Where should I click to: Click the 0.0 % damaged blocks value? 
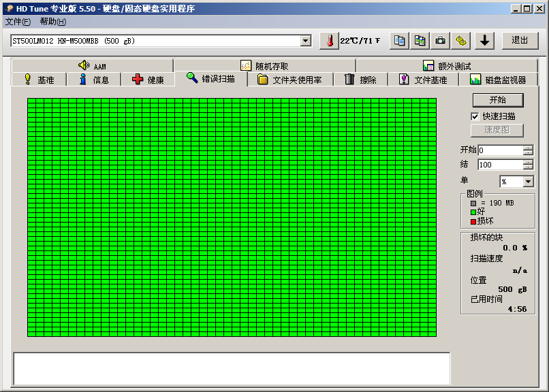[515, 248]
